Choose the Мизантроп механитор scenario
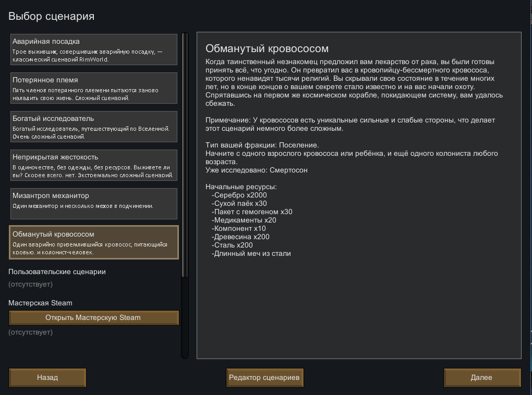 click(x=94, y=204)
